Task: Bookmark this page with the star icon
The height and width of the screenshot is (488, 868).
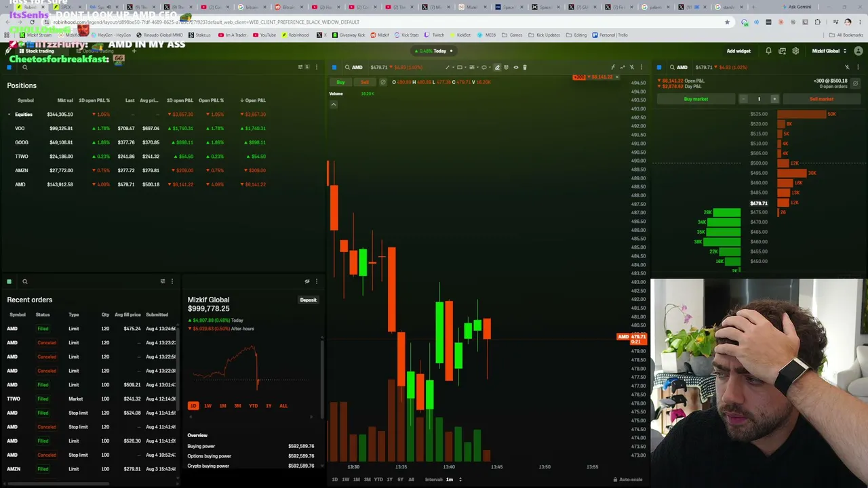Action: point(728,22)
